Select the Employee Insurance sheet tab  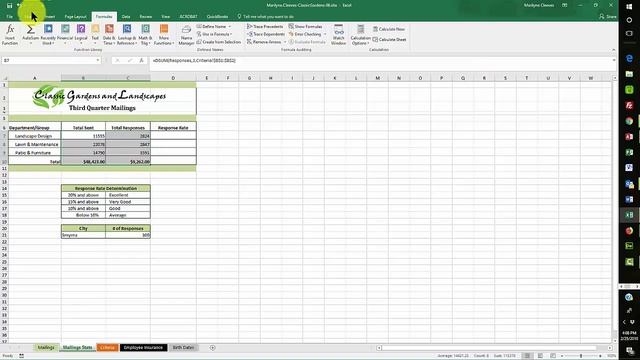point(143,348)
